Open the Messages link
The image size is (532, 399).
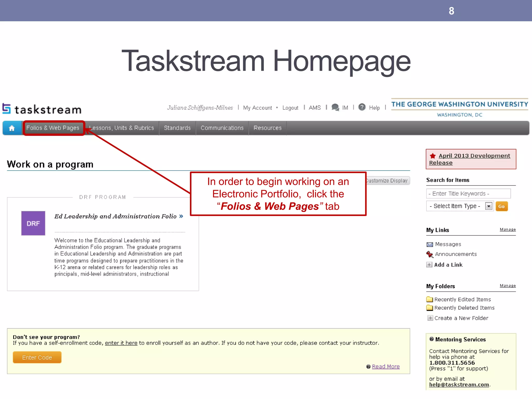(448, 244)
